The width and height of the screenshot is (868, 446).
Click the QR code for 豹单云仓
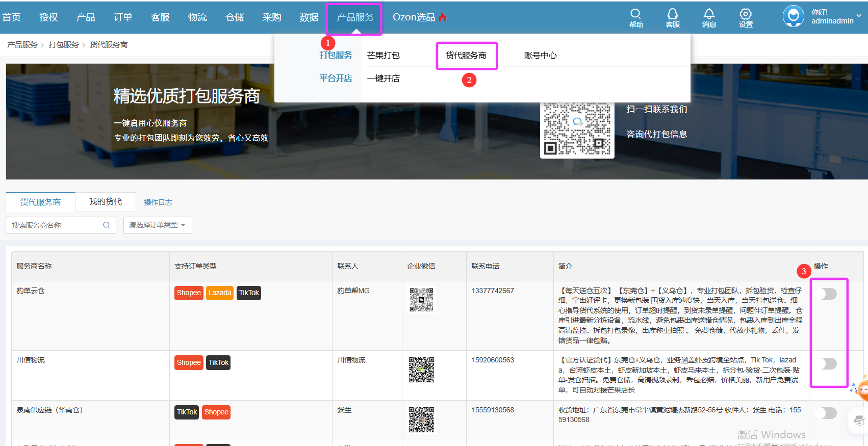[421, 300]
